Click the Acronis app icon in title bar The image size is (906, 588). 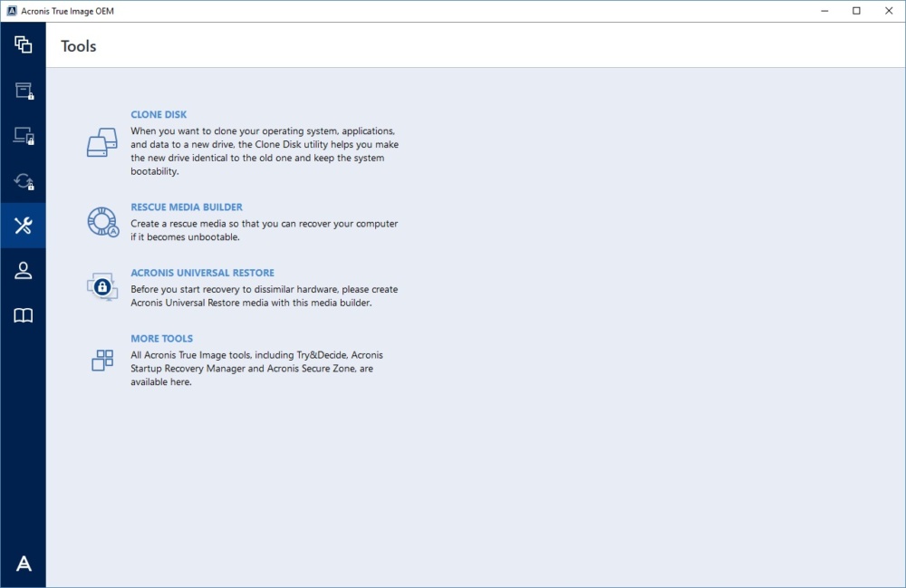[x=12, y=11]
